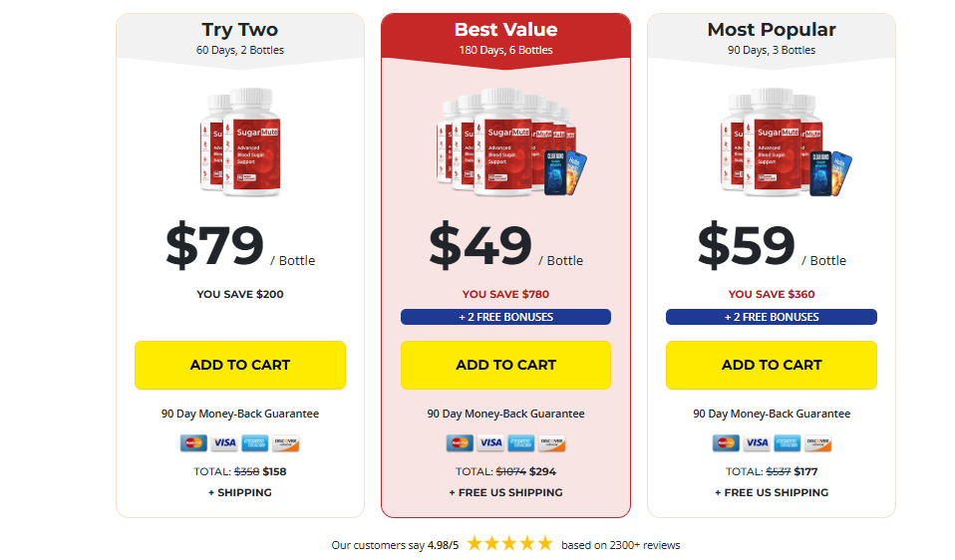Click the American Express icon in Try Two card

click(x=255, y=443)
